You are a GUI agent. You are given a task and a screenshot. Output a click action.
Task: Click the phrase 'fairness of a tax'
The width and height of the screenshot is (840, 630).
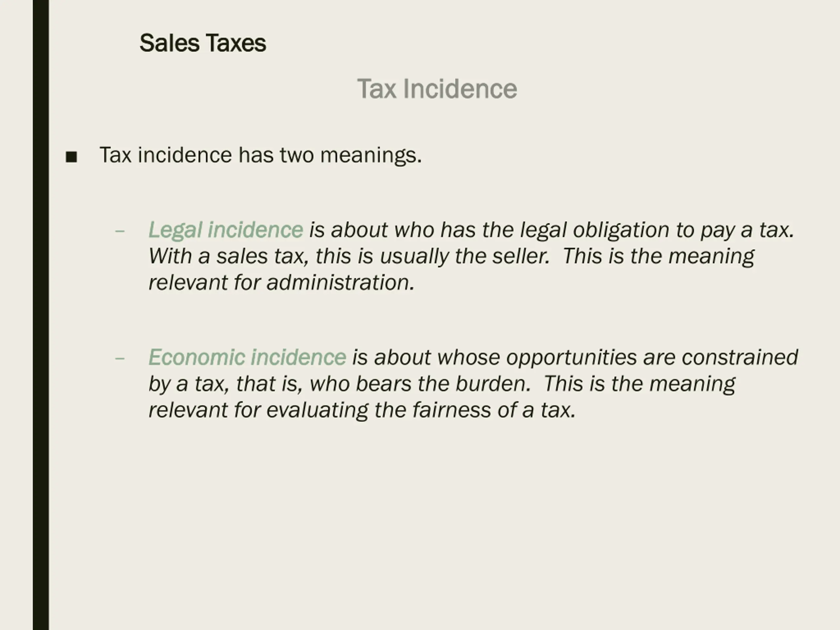(494, 410)
